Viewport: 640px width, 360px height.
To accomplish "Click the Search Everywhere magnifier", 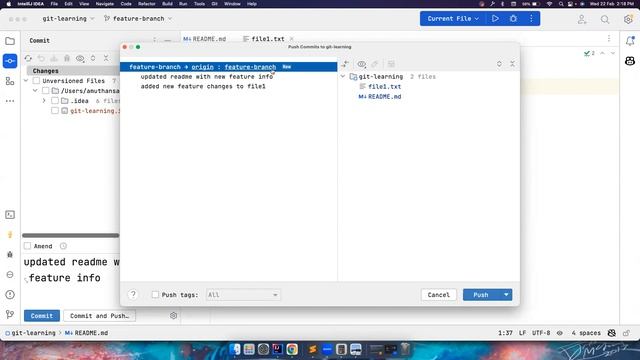I will pyautogui.click(x=605, y=19).
